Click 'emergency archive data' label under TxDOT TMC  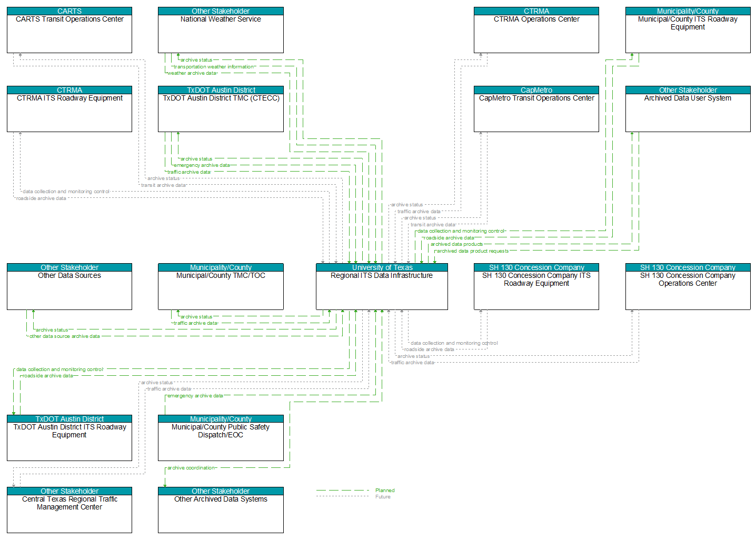pyautogui.click(x=202, y=165)
